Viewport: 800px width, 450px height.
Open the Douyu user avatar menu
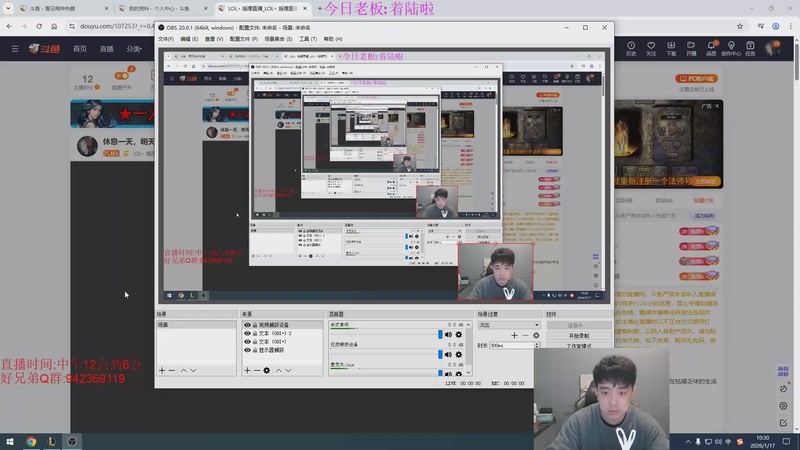tap(772, 48)
